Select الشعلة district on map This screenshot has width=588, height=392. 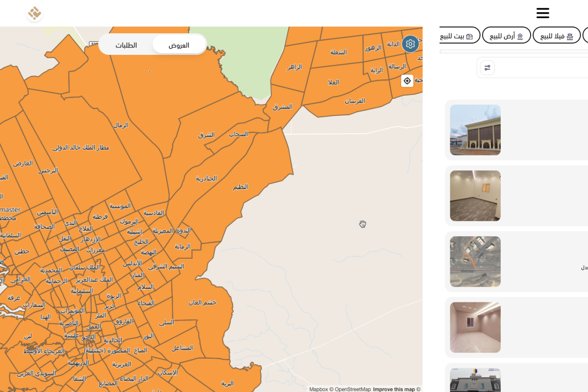[339, 52]
